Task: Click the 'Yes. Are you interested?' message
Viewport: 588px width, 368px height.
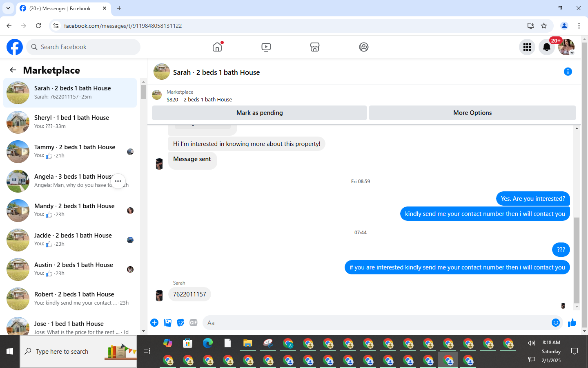Action: tap(533, 199)
